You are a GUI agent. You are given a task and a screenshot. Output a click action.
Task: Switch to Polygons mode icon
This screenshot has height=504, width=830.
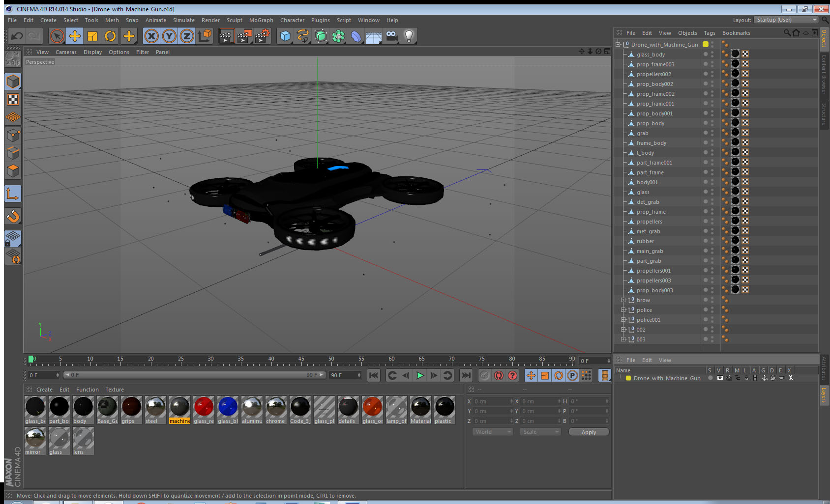click(13, 171)
